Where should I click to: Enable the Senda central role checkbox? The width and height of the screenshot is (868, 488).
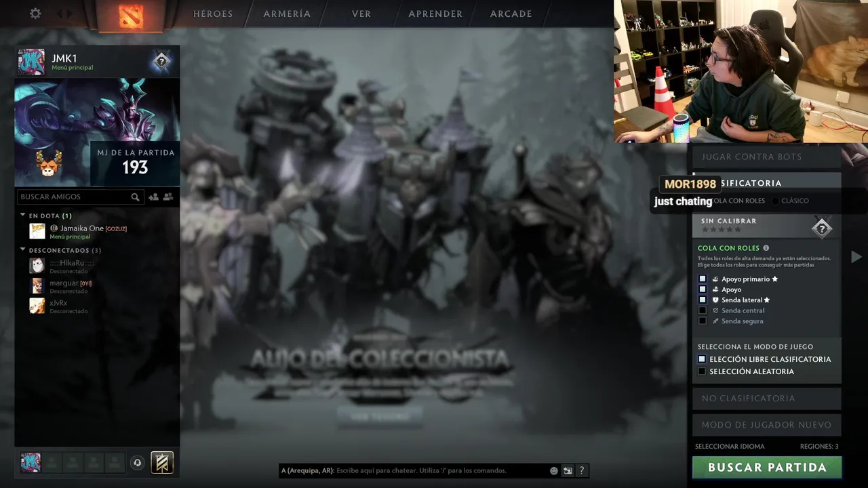click(703, 310)
